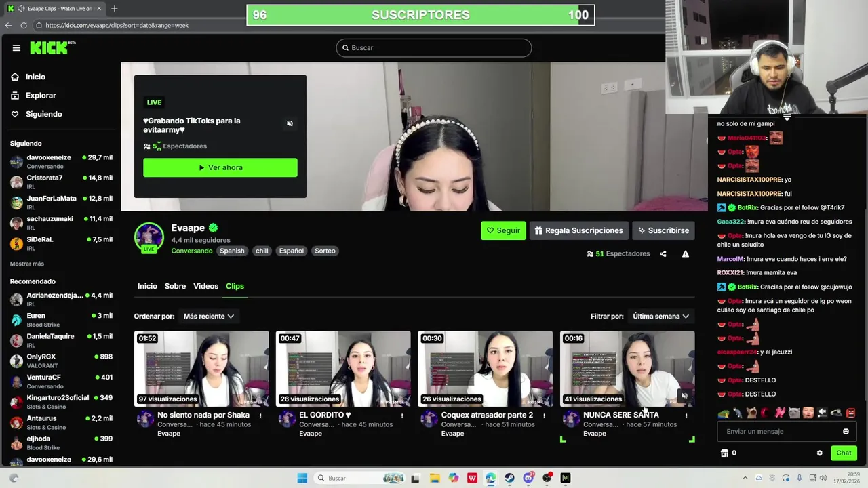The height and width of the screenshot is (488, 868).
Task: Switch to the Sobre tab
Action: (175, 286)
